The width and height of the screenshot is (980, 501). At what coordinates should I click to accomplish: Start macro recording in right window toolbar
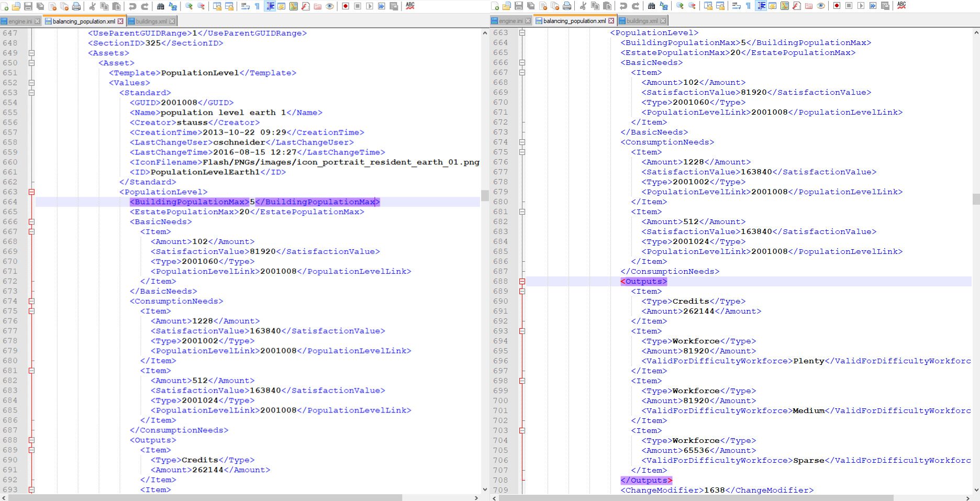pyautogui.click(x=837, y=6)
